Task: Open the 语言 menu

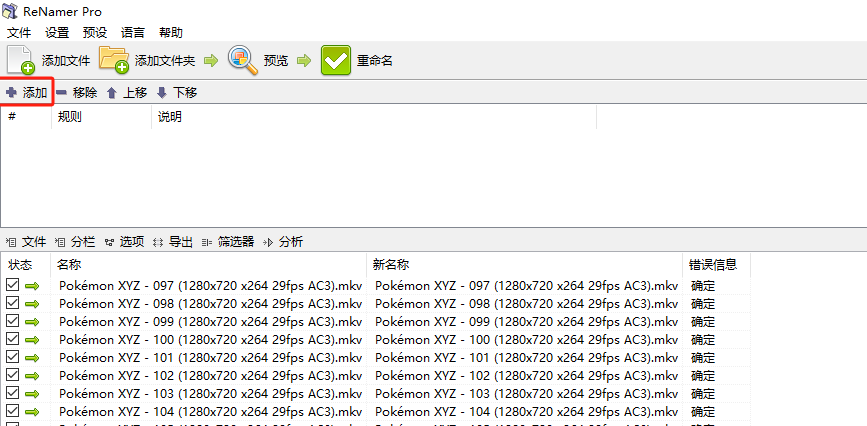Action: 133,33
